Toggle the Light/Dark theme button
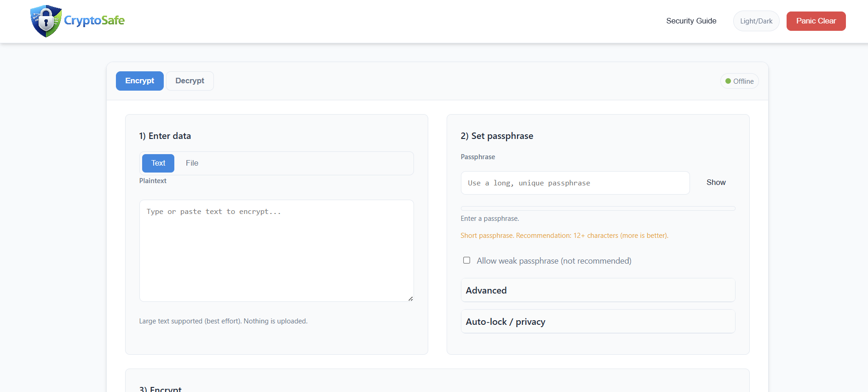 [756, 21]
